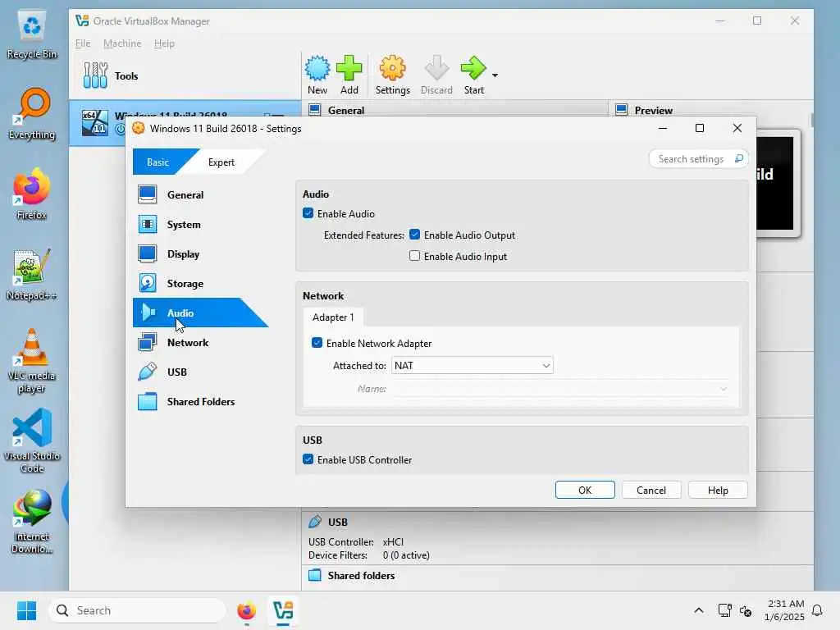
Task: Open the Windows Start menu
Action: coord(26,610)
